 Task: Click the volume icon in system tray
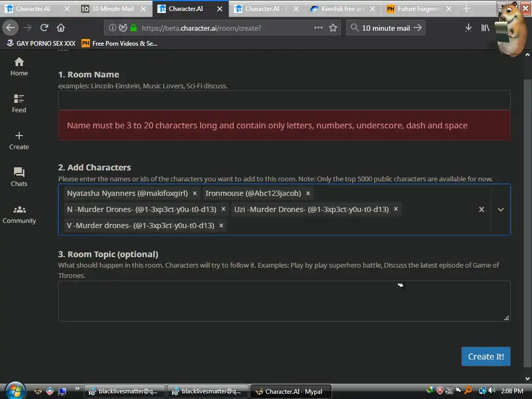click(491, 391)
